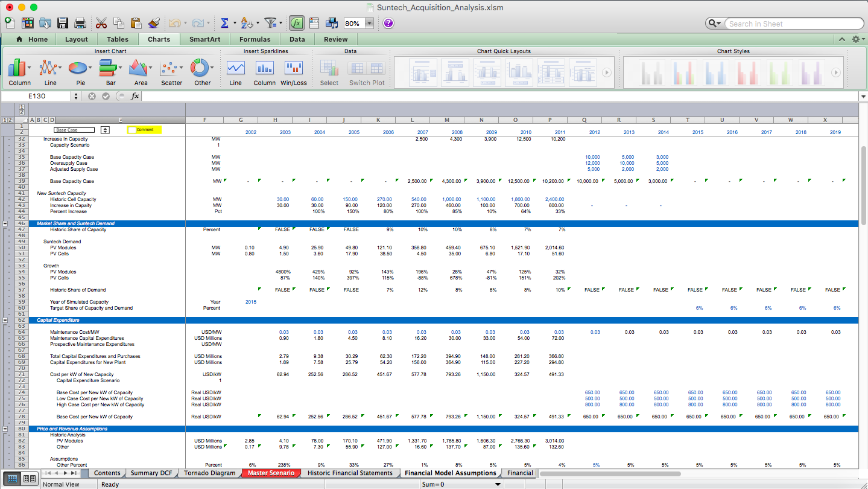868x489 pixels.
Task: Insert an Other chart type
Action: coord(202,72)
